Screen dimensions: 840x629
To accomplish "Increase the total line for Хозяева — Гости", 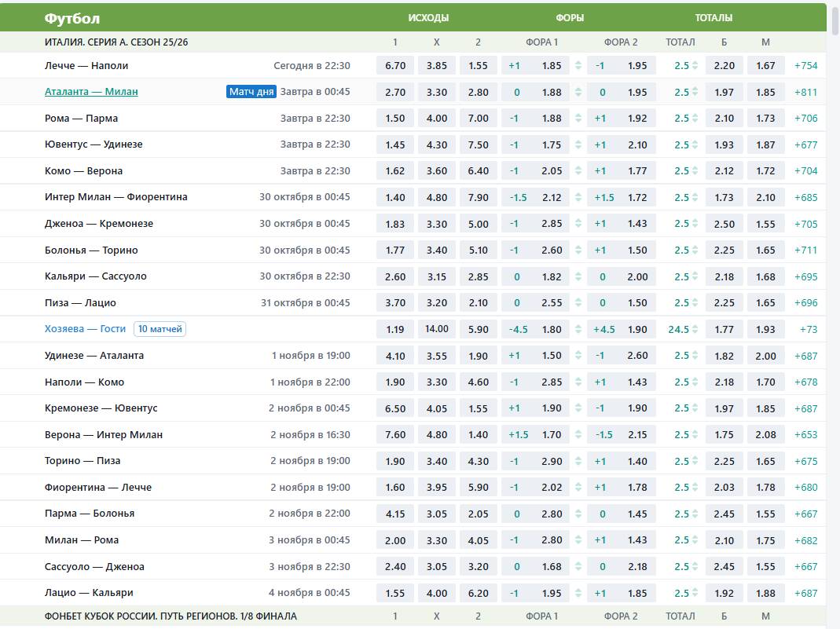I will coord(695,327).
